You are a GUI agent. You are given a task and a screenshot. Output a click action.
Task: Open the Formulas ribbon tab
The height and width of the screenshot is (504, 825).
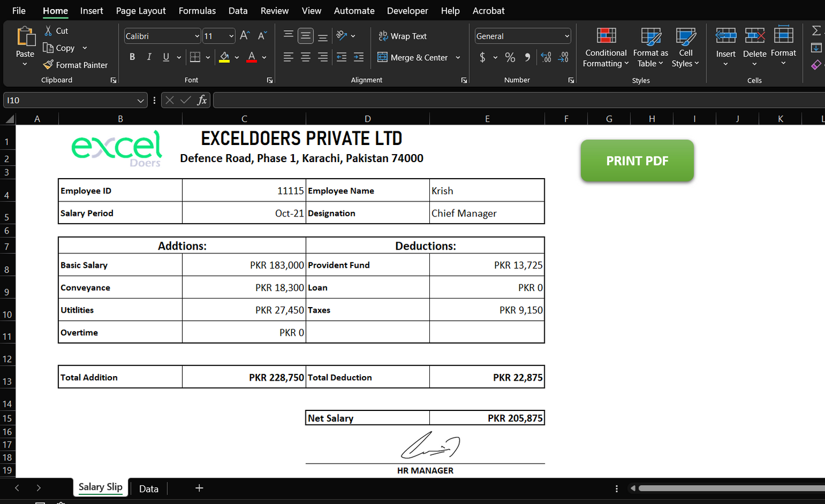197,11
